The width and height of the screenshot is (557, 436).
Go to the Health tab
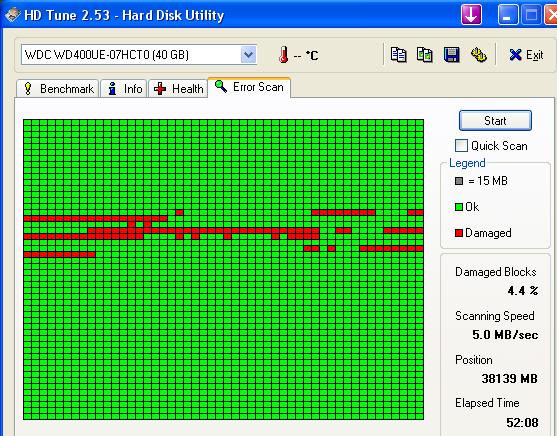(178, 88)
